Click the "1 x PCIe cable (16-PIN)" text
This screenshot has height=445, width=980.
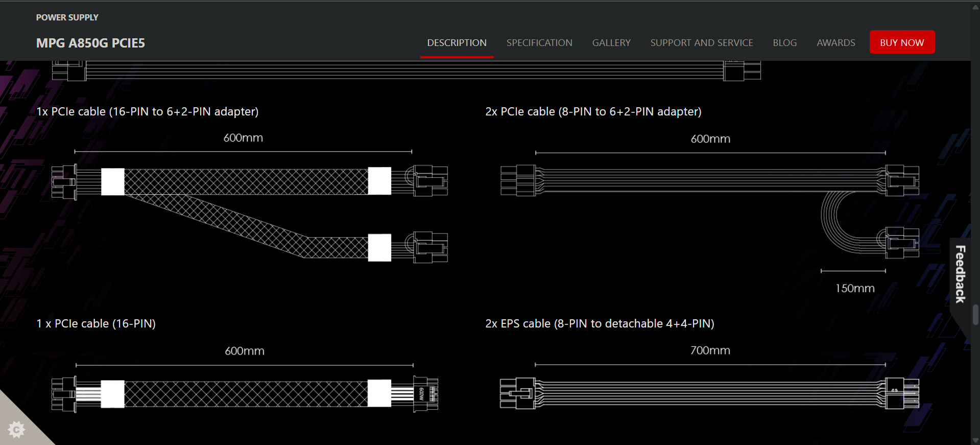(x=96, y=323)
